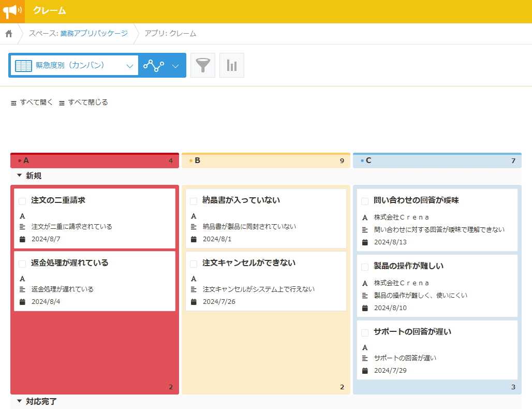Viewport: 532px width, 409px height.
Task: Click A icon on 返金処理が遅れている card
Action: coord(22,279)
